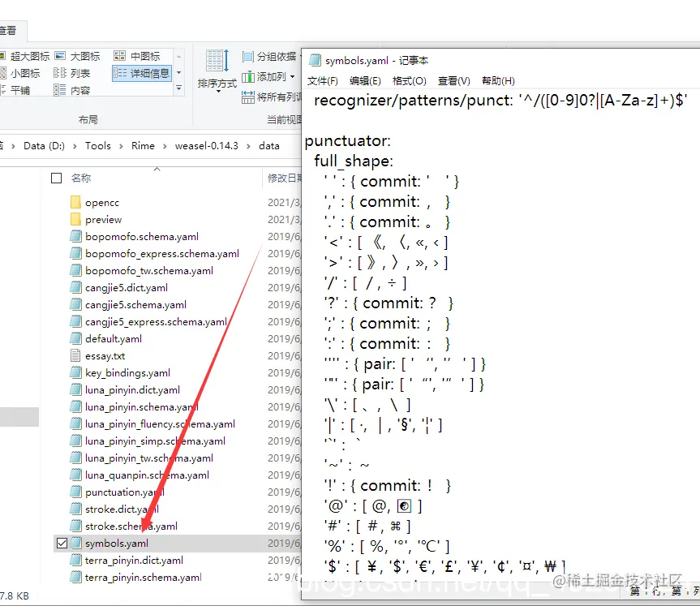Select the content layout option
Viewport: 700px width, 606px height.
72,90
